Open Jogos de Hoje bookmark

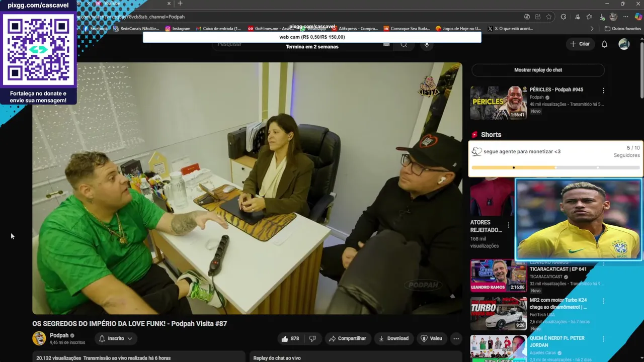[x=458, y=29]
